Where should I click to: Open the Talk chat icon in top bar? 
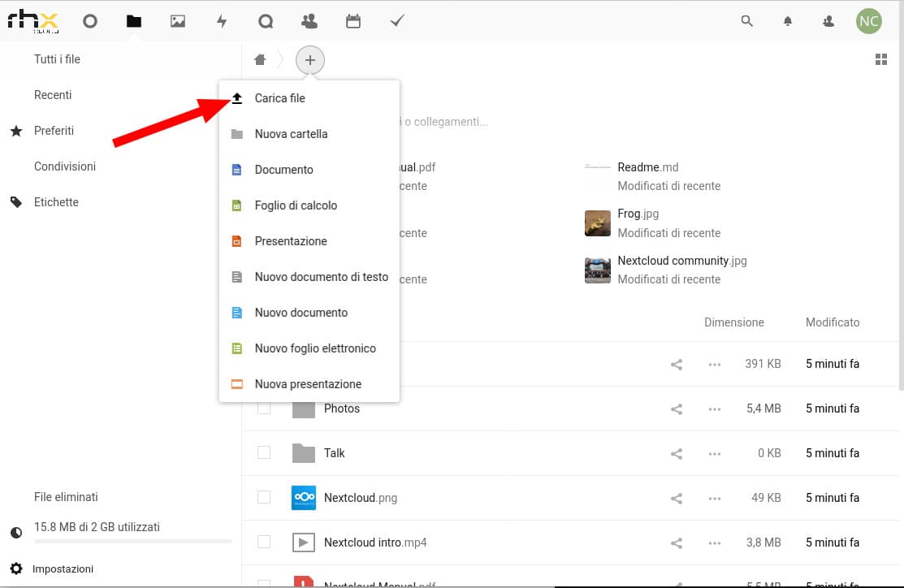pyautogui.click(x=266, y=21)
